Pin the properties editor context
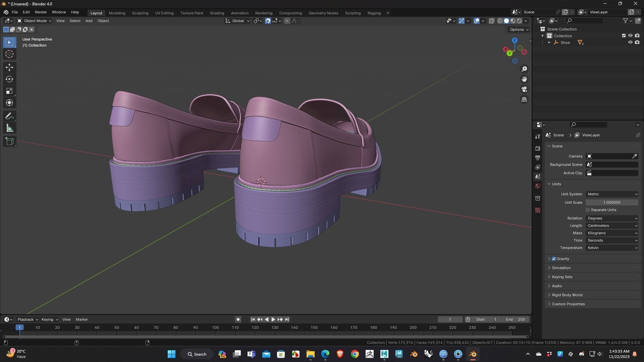The width and height of the screenshot is (644, 362). coord(638,135)
